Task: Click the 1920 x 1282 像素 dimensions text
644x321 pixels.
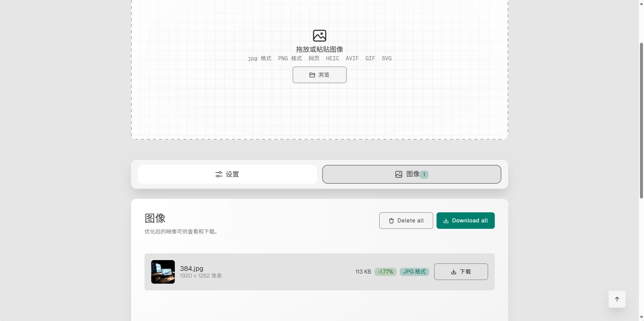Action: pos(201,276)
